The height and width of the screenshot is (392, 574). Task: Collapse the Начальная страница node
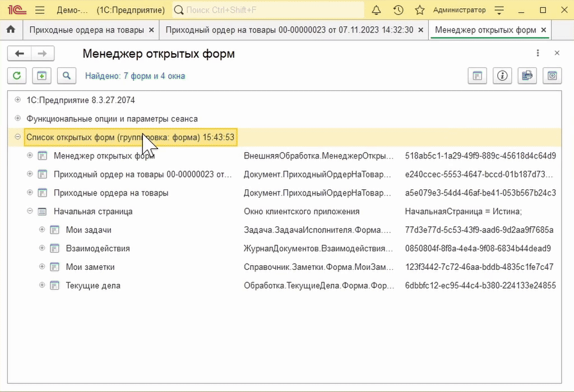30,211
